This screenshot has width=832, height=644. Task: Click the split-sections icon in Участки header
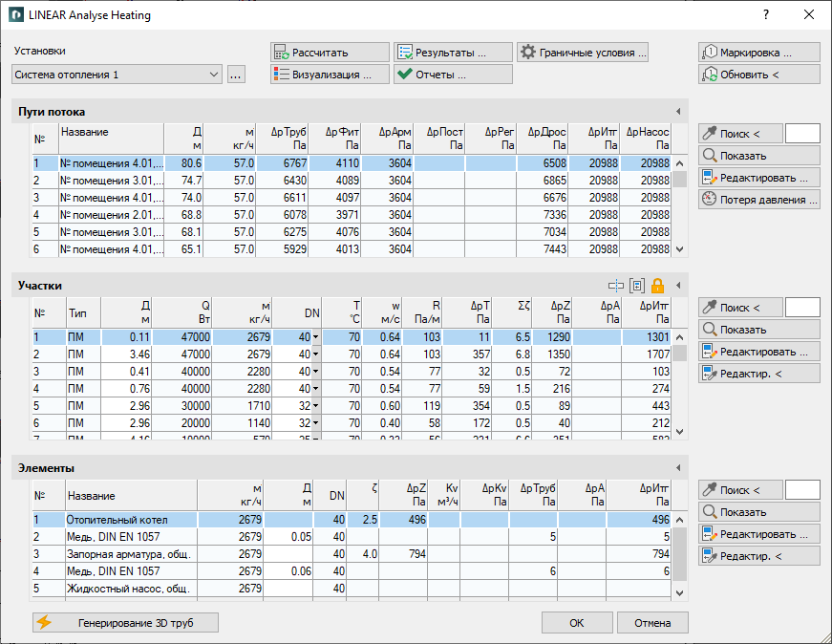click(615, 286)
